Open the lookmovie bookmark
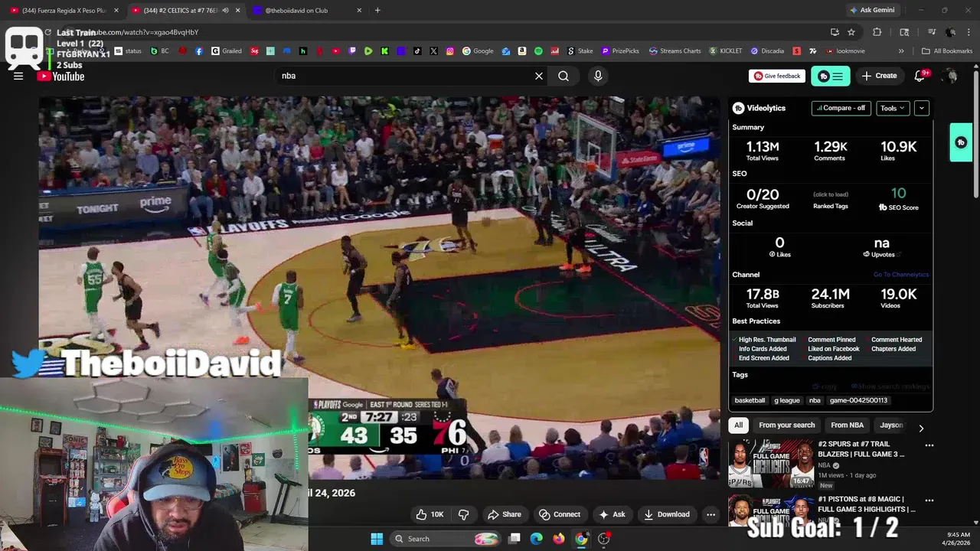 pos(845,51)
